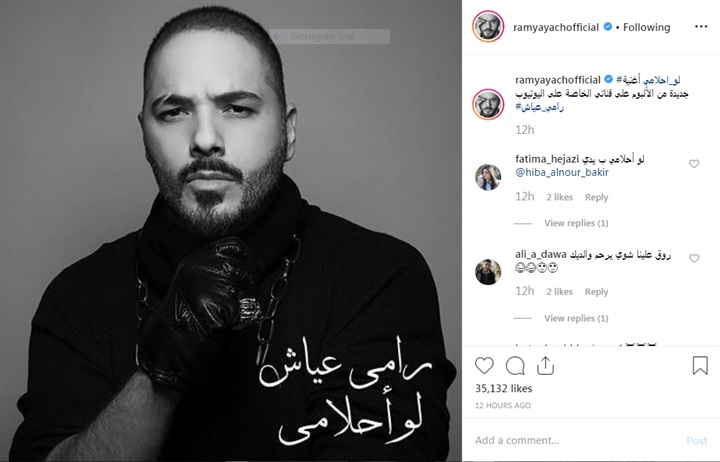This screenshot has height=462, width=720.
Task: Reply to fatima_hejazi's comment
Action: click(596, 197)
